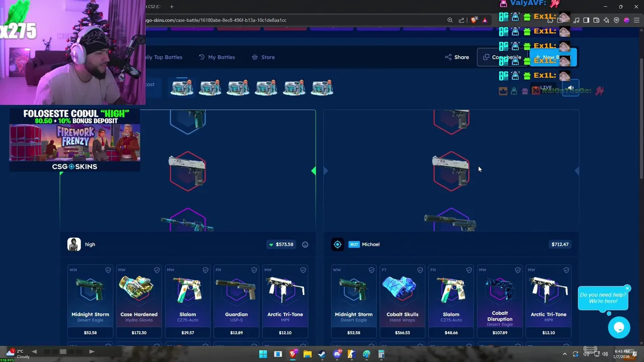Click verify shield on Cobalt Disruption card

(x=518, y=270)
